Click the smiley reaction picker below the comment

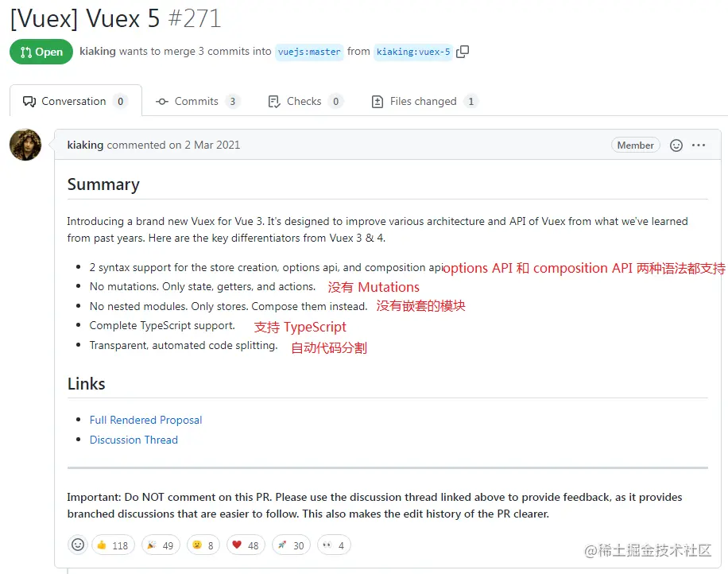pyautogui.click(x=78, y=545)
